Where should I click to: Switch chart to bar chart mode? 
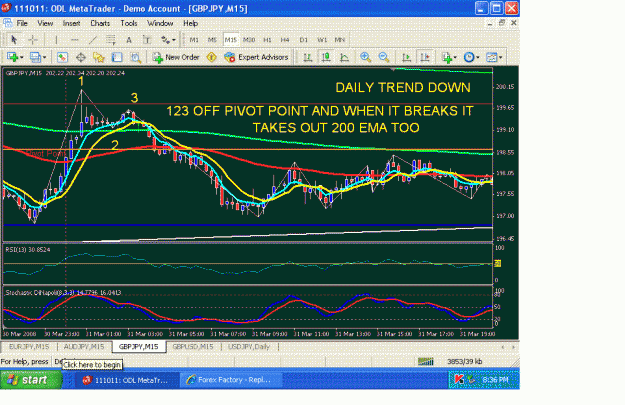(x=307, y=57)
